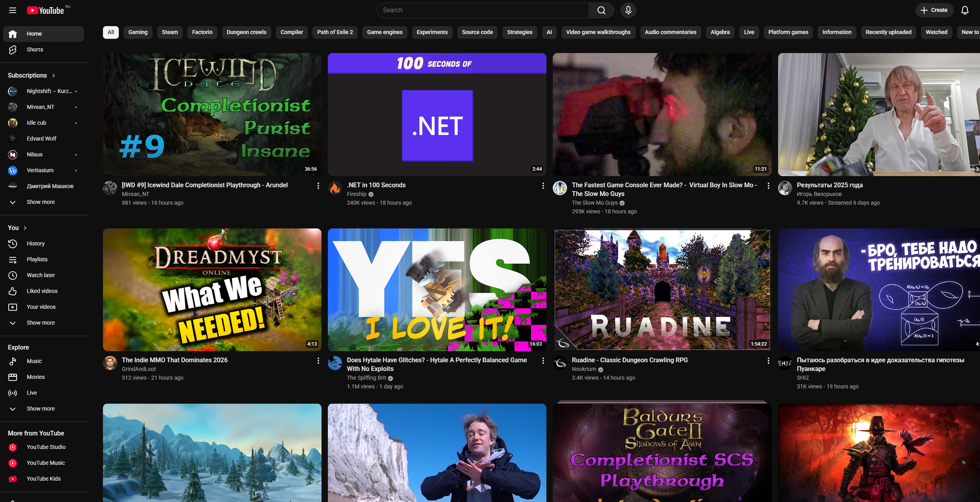Click the Create button
The height and width of the screenshot is (502, 980).
pyautogui.click(x=934, y=10)
